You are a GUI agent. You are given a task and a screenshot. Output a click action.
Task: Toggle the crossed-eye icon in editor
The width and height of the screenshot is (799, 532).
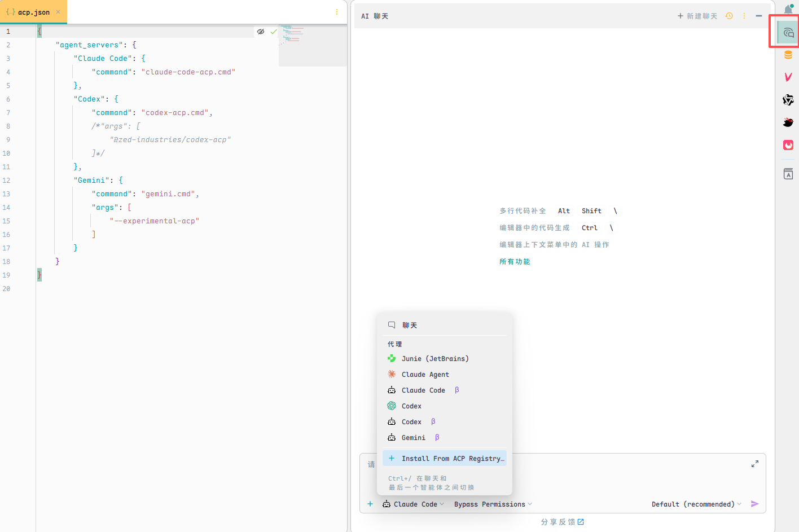(261, 32)
